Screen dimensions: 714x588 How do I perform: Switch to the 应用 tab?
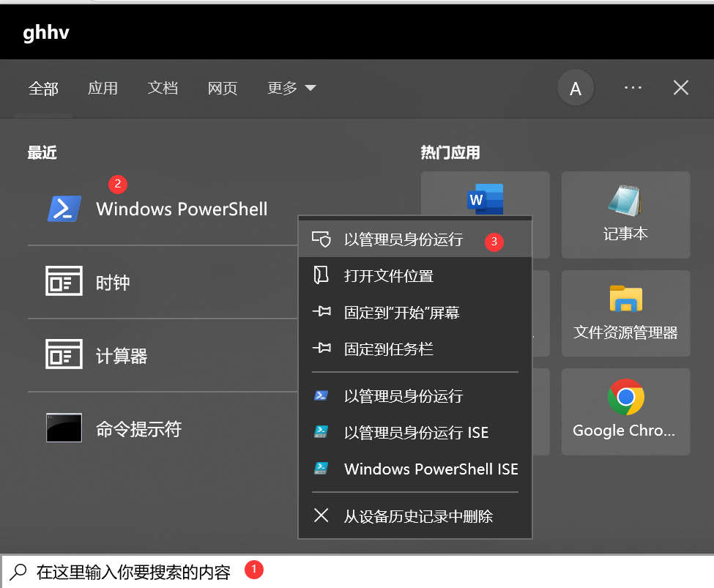coord(103,88)
